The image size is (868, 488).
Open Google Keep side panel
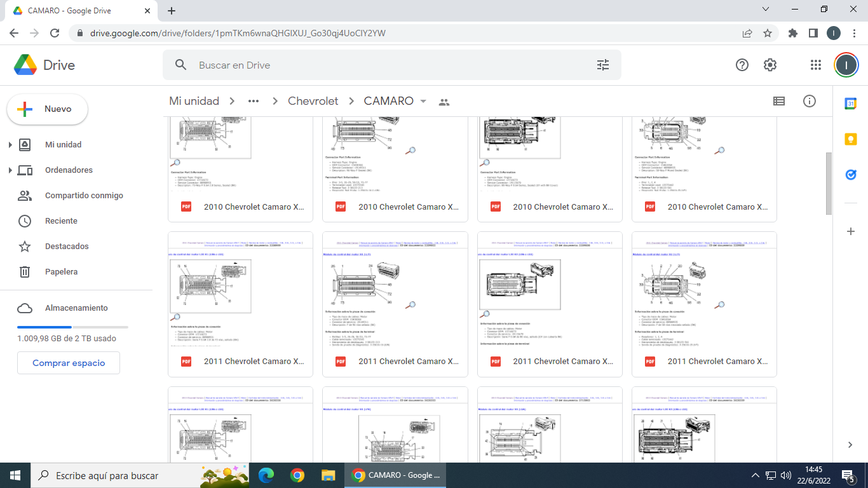point(851,139)
